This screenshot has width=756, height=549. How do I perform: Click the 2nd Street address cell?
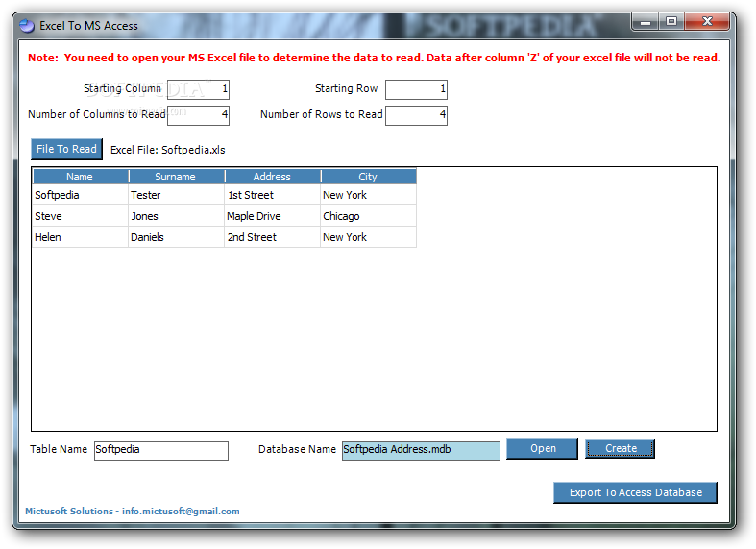point(273,237)
